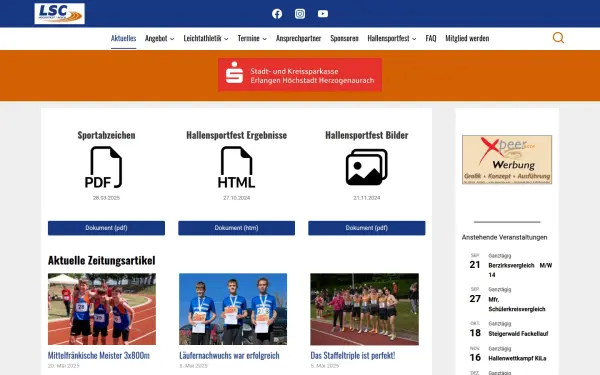Click the Hallensportfest Bilder heading
This screenshot has height=375, width=600.
(x=367, y=135)
